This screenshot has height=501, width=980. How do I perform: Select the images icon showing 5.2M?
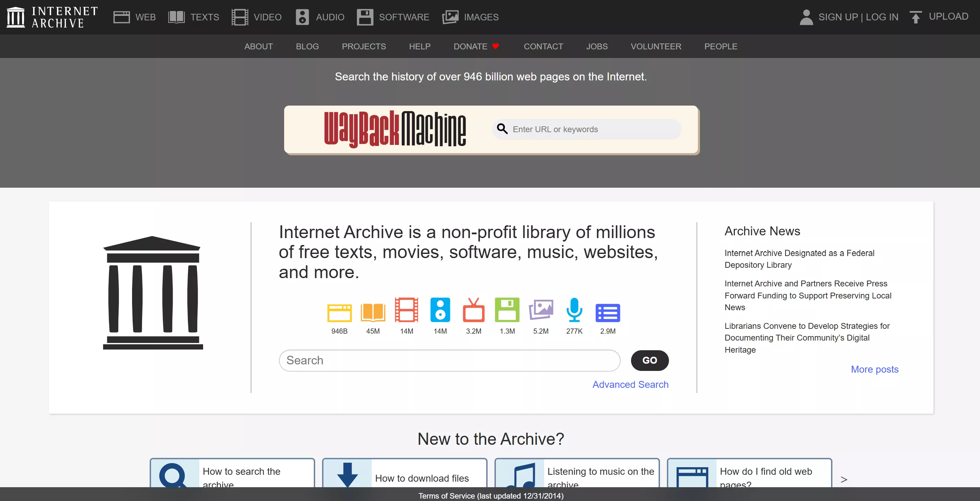pos(541,310)
